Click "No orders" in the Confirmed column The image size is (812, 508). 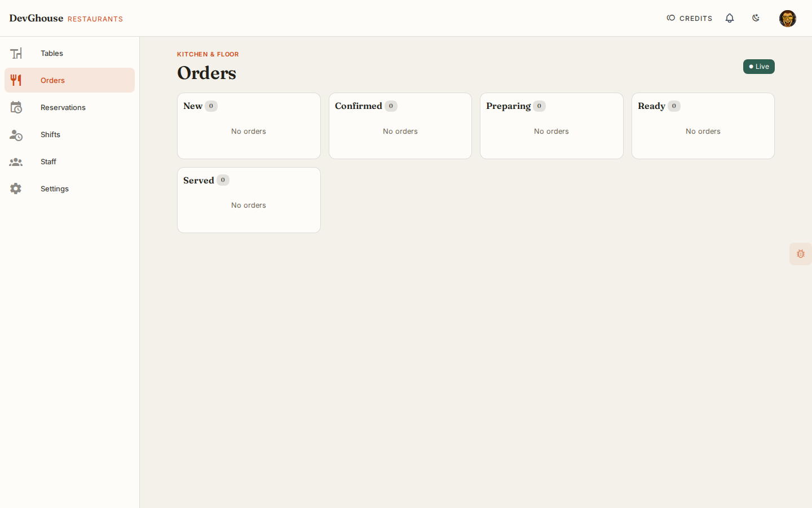[400, 132]
